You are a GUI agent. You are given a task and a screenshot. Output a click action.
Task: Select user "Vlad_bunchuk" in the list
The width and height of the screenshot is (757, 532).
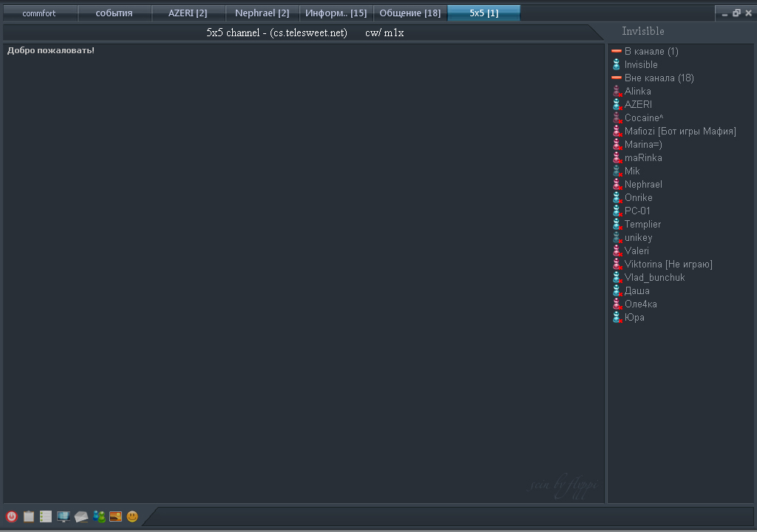pyautogui.click(x=654, y=278)
